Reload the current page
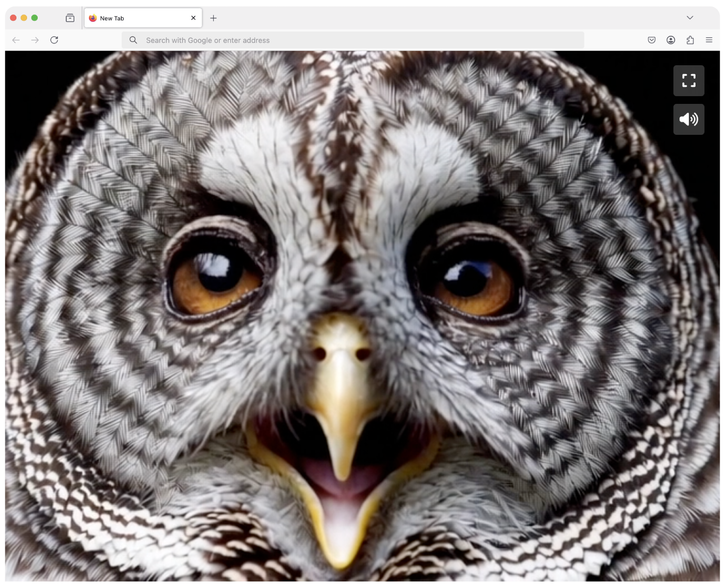Image resolution: width=725 pixels, height=588 pixels. coord(54,40)
